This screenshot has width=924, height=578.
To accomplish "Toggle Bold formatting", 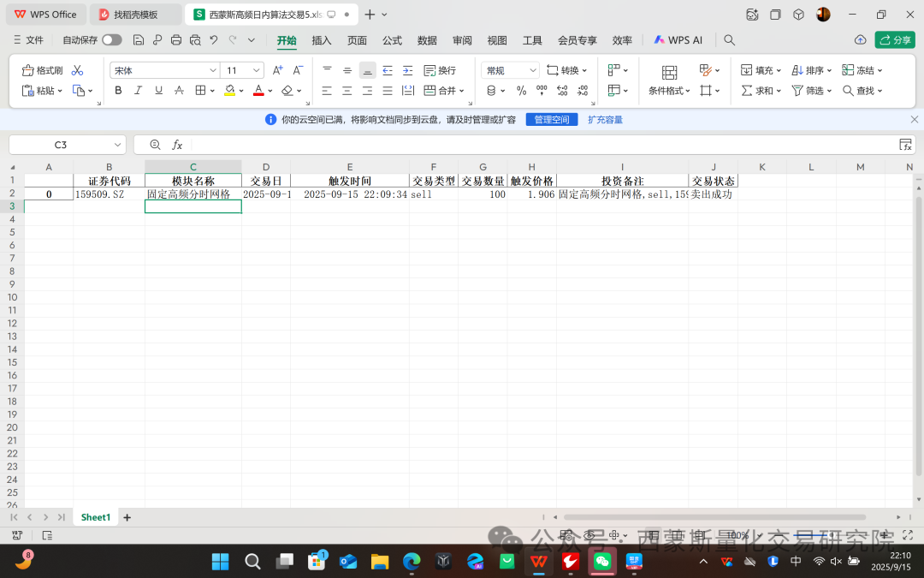I will click(118, 90).
